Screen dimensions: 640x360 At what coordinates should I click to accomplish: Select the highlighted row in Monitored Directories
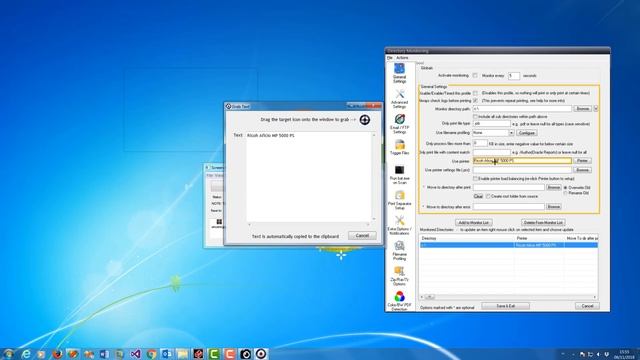pyautogui.click(x=509, y=245)
